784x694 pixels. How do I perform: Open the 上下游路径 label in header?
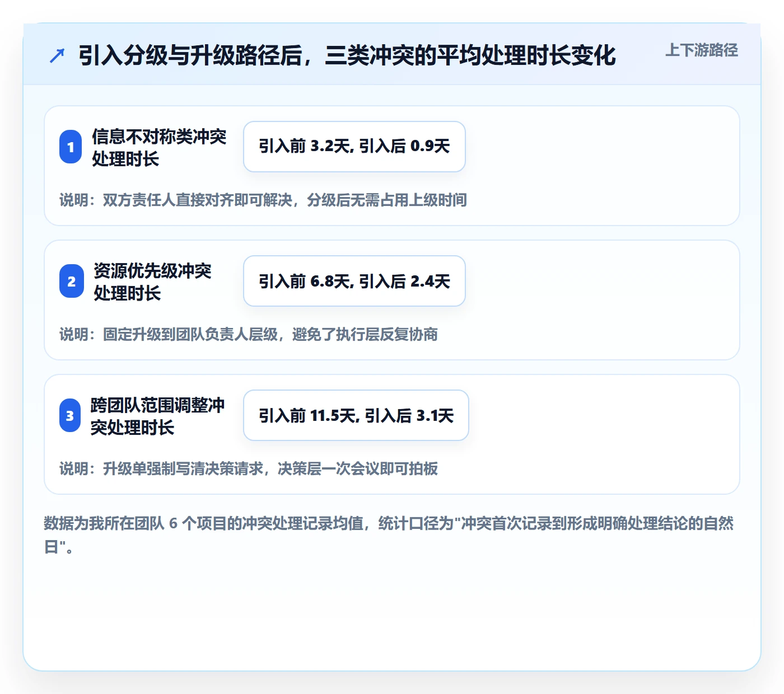pos(701,50)
